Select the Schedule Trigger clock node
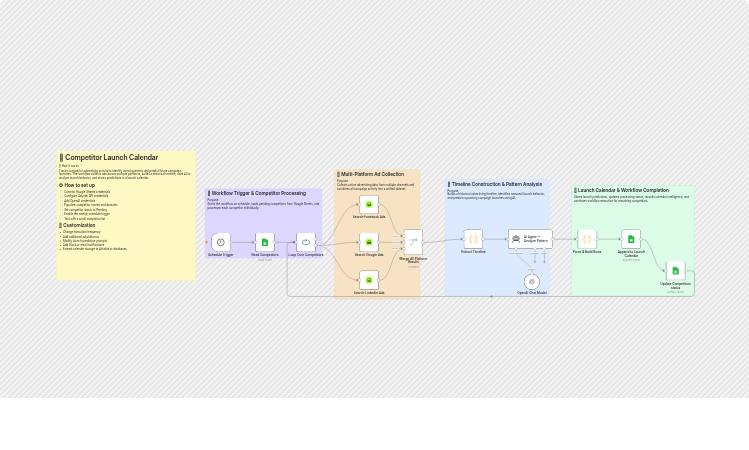Image resolution: width=749 pixels, height=450 pixels. [221, 242]
